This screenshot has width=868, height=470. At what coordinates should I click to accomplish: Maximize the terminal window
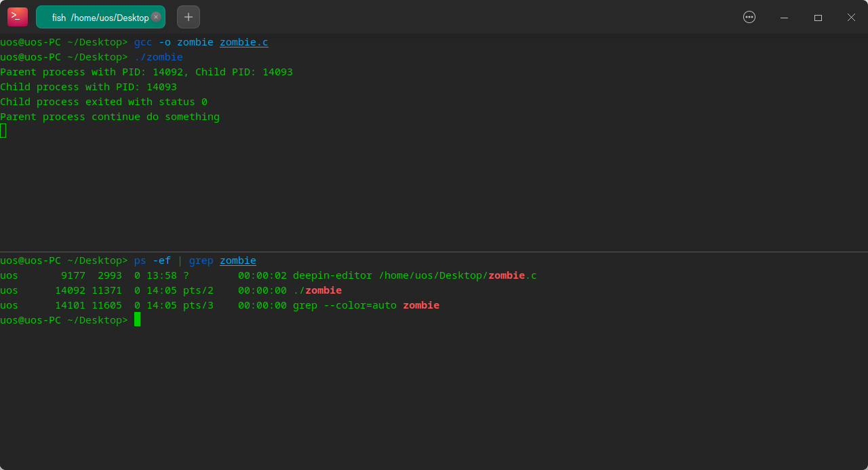818,17
